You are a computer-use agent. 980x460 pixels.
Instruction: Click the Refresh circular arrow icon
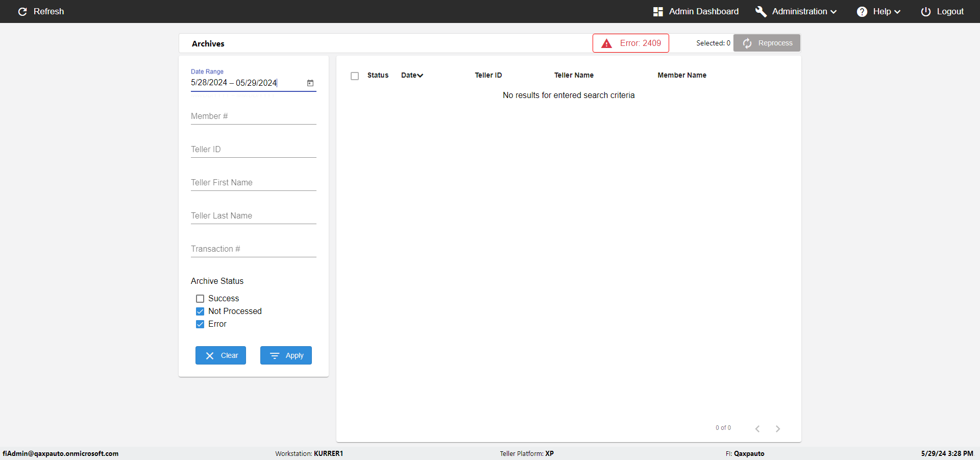(x=22, y=11)
